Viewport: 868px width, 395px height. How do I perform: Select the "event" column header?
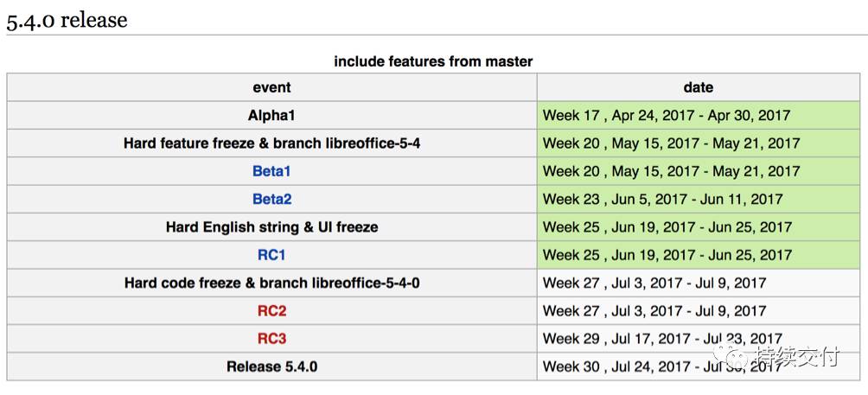pos(271,87)
